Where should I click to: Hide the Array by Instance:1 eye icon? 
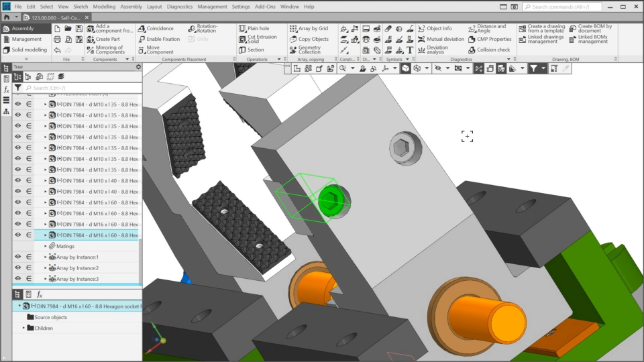[18, 257]
